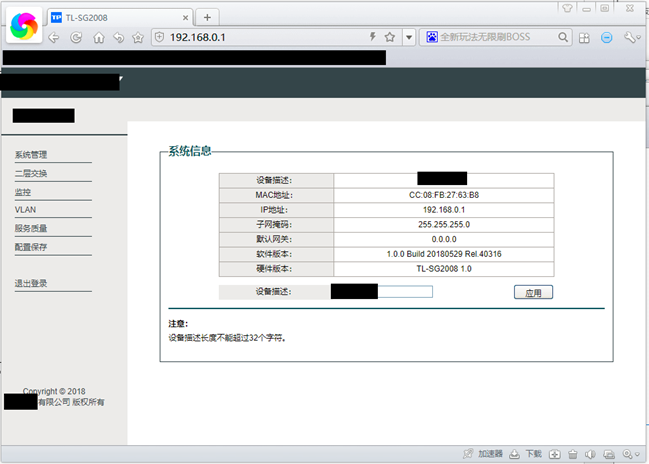The width and height of the screenshot is (649, 464).
Task: Toggle sound mute icon in status bar
Action: pos(590,454)
